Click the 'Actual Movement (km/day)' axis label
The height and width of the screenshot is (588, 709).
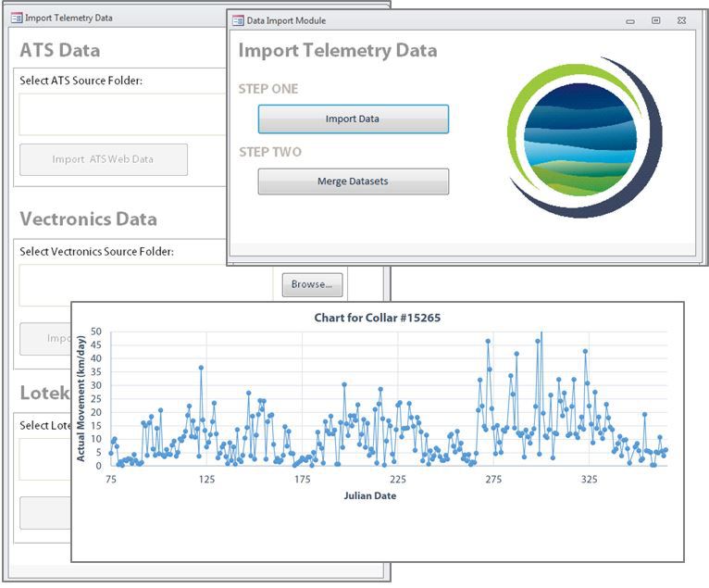[x=81, y=398]
